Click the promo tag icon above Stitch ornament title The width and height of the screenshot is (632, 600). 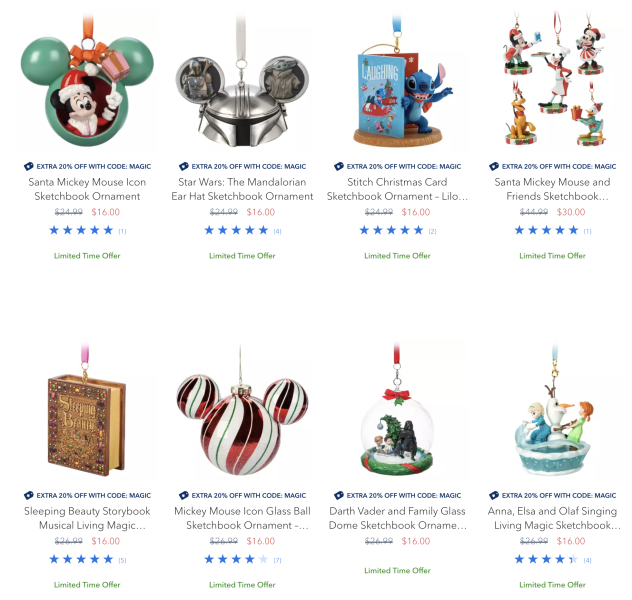339,166
